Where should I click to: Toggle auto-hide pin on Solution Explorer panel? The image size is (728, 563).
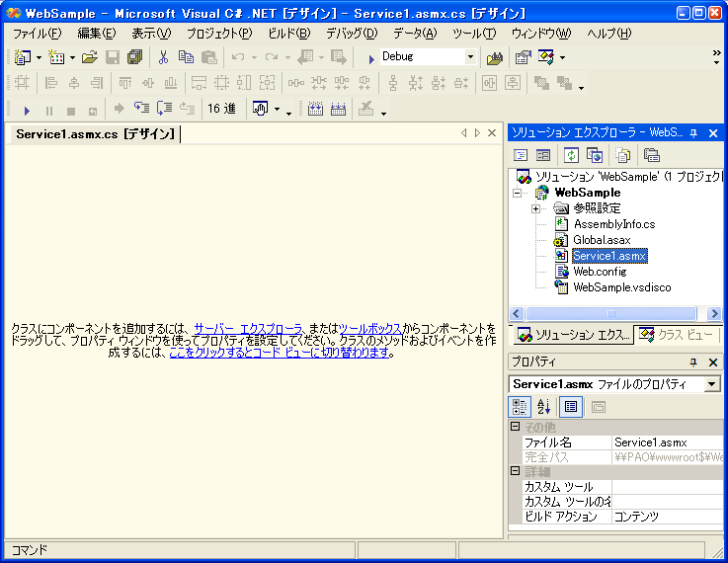pyautogui.click(x=693, y=133)
